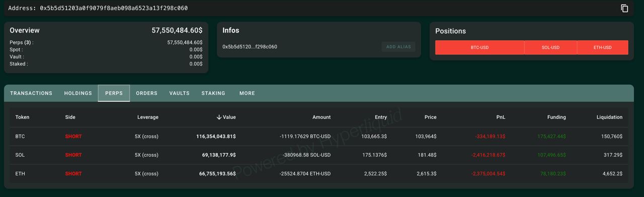The height and width of the screenshot is (197, 644).
Task: Open the VAULTS tab
Action: [x=179, y=93]
